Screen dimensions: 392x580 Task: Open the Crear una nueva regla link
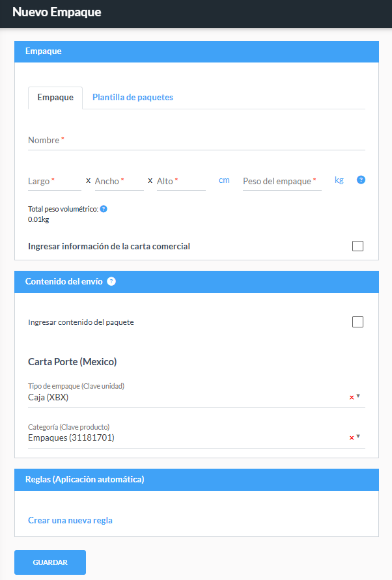pos(70,521)
